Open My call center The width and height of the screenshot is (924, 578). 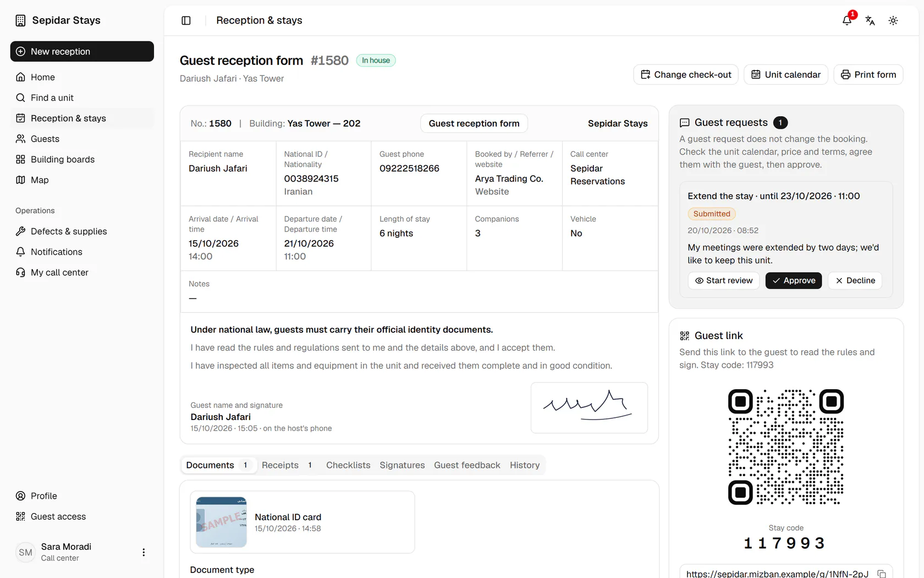coord(82,272)
